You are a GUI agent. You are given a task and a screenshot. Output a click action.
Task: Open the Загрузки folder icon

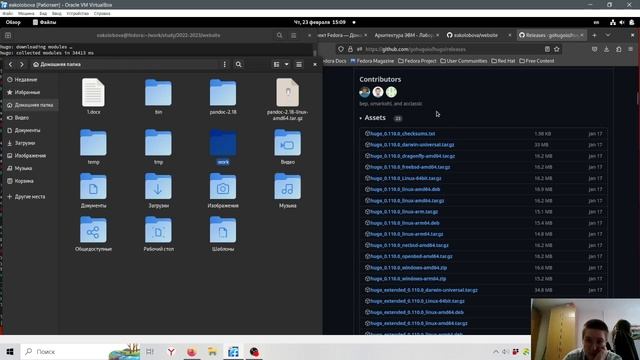(x=158, y=187)
